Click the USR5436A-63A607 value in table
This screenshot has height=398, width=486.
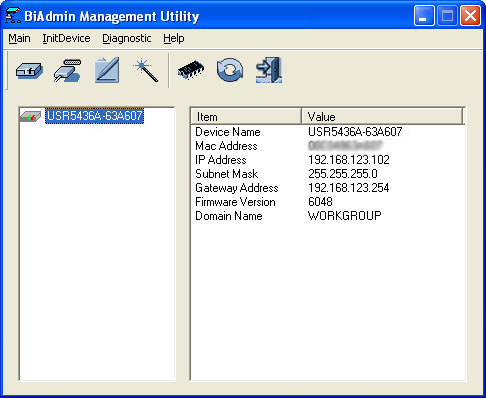tap(355, 132)
